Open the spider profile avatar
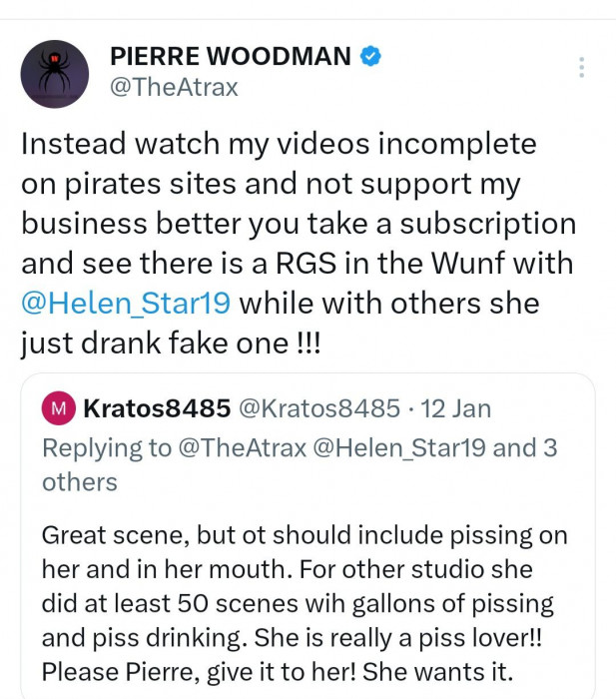Viewport: 616px width, 699px height. 55,73
